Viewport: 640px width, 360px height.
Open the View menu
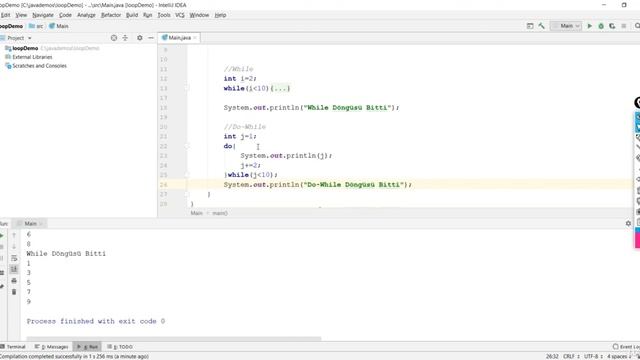point(21,15)
